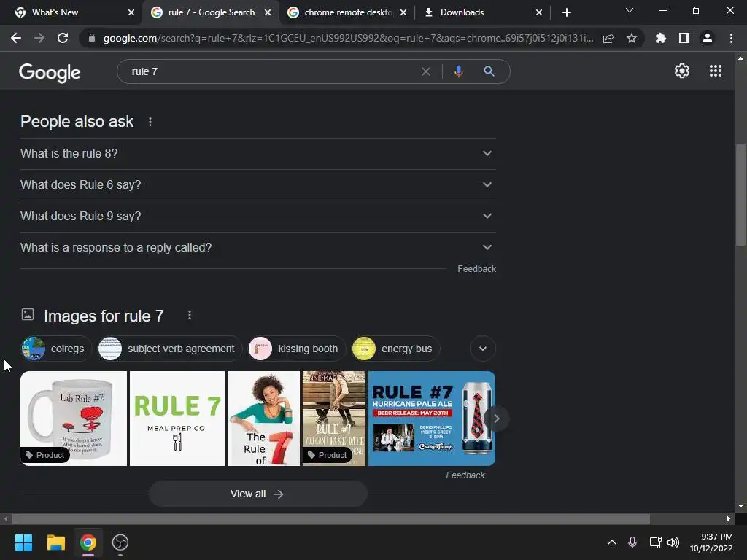Screen dimensions: 747x560
Task: Open Rule 7 Meal Prep Co. image
Action: (x=177, y=419)
